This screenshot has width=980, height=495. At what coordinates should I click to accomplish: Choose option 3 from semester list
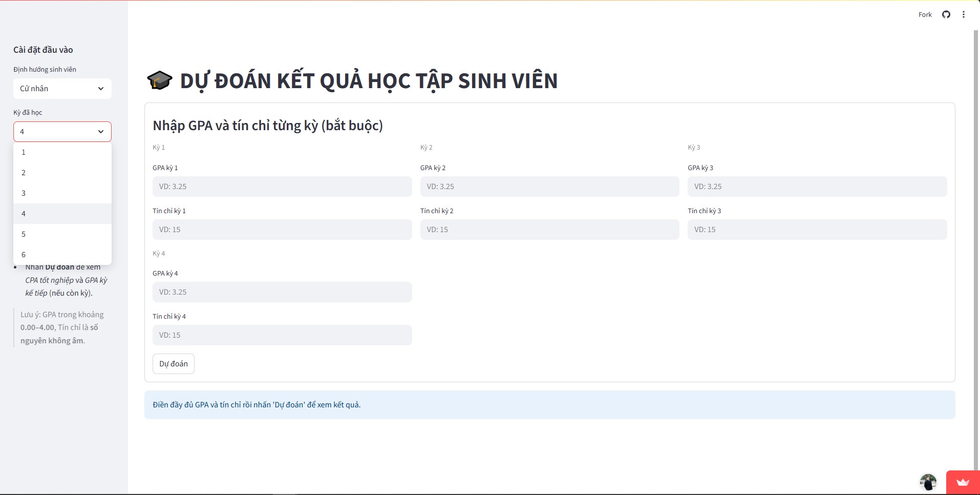pos(62,193)
